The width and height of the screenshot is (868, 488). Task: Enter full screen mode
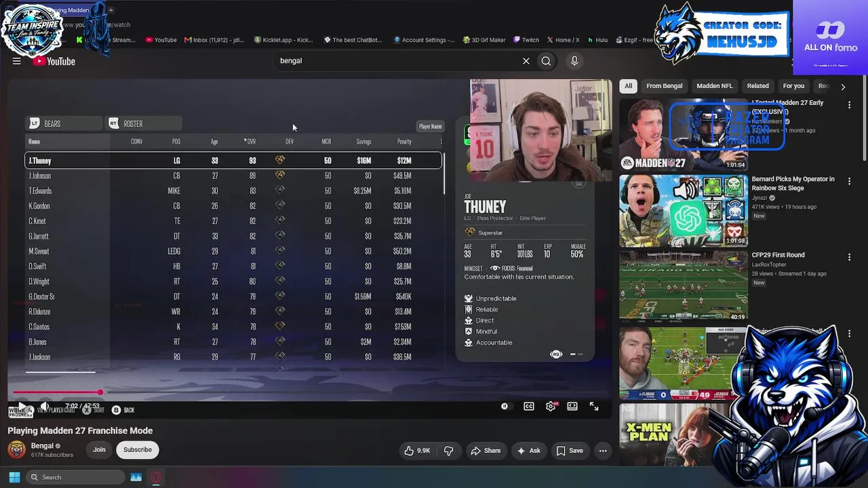coord(594,407)
